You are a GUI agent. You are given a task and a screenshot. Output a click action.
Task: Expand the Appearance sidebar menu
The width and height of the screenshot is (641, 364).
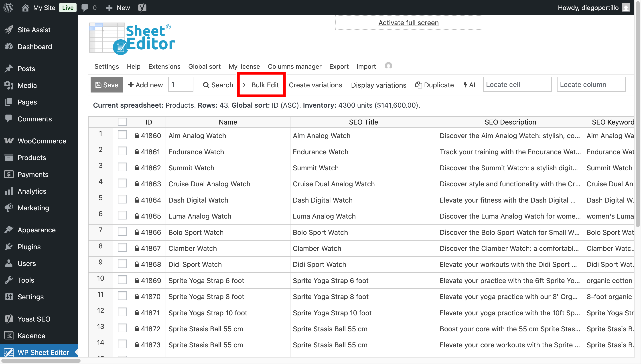[x=37, y=230]
